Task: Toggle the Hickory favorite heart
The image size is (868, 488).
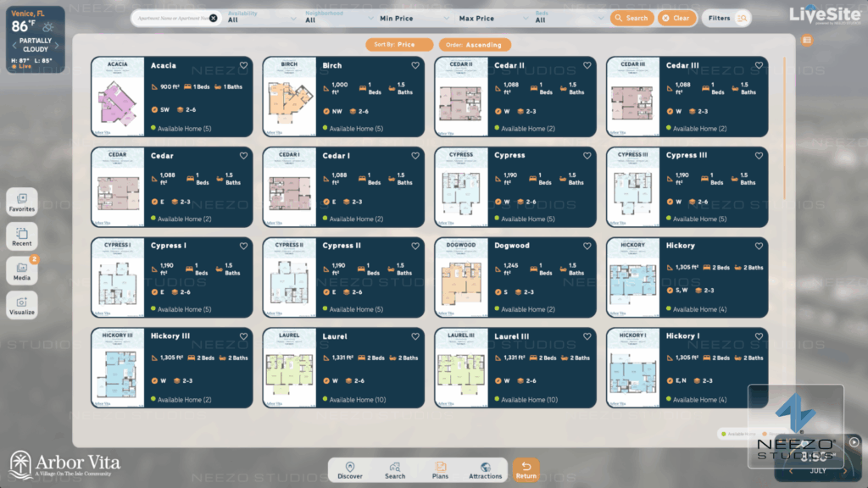Action: pos(759,246)
